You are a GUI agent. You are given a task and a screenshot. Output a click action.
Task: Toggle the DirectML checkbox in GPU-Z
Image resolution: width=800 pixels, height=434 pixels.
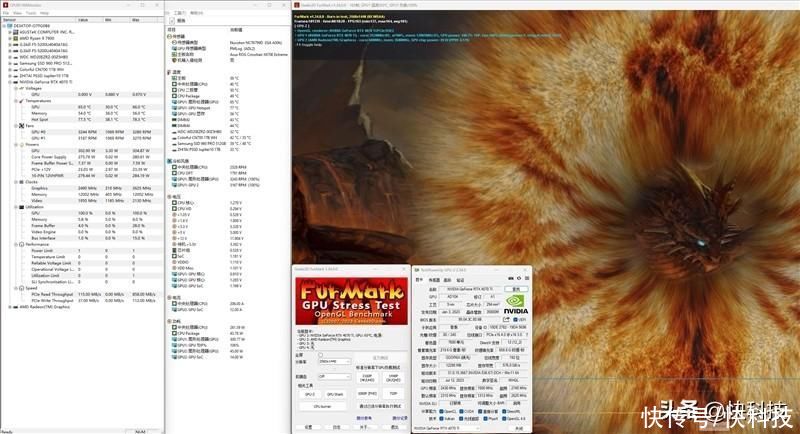[504, 412]
